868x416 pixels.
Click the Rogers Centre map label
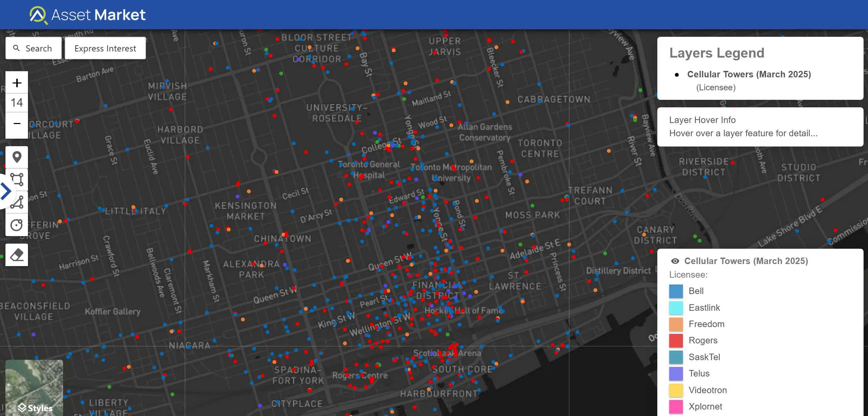(360, 375)
